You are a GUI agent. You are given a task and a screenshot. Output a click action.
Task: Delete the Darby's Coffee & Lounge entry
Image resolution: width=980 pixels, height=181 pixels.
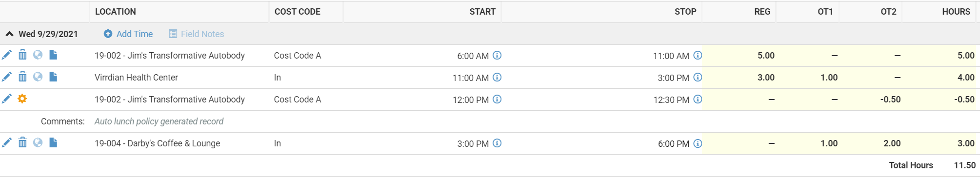coord(22,142)
